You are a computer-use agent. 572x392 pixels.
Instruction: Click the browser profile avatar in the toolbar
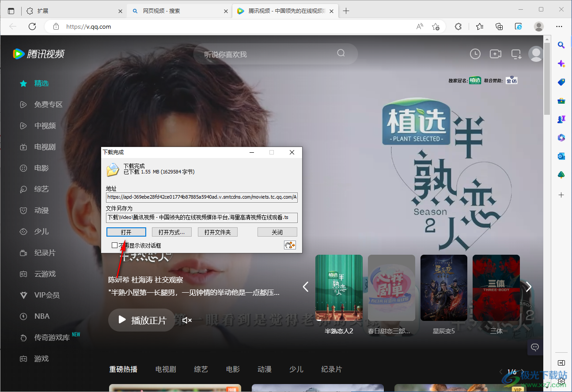[539, 26]
